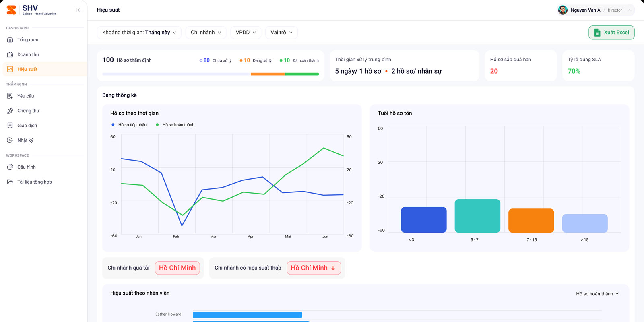Click the 100 Hồ sơ thẩm định total
Viewport: 644px width, 322px height.
[x=127, y=60]
